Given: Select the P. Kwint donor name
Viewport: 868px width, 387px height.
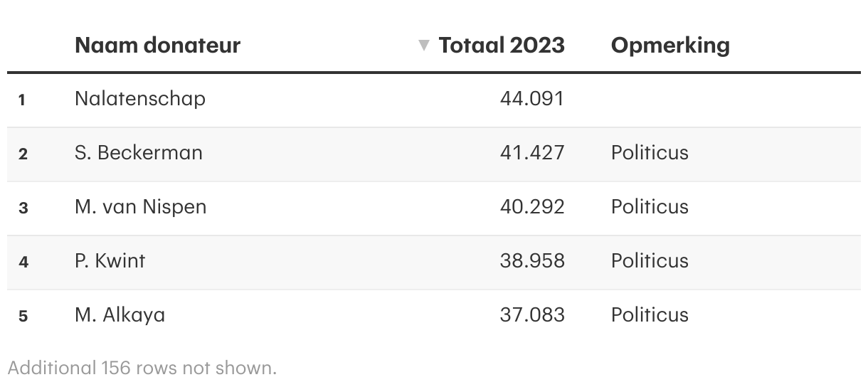Looking at the screenshot, I should (x=110, y=260).
